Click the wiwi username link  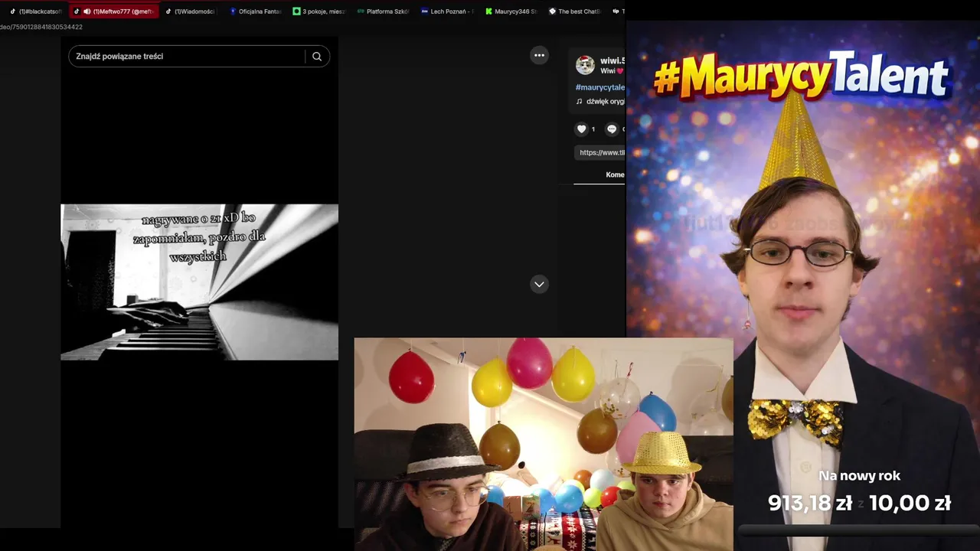[612, 60]
